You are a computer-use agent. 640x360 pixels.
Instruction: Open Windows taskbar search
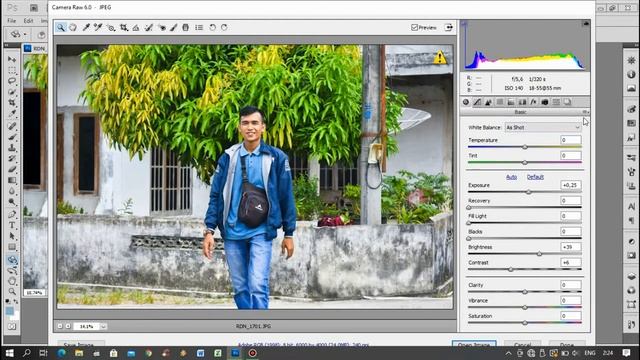click(27, 353)
